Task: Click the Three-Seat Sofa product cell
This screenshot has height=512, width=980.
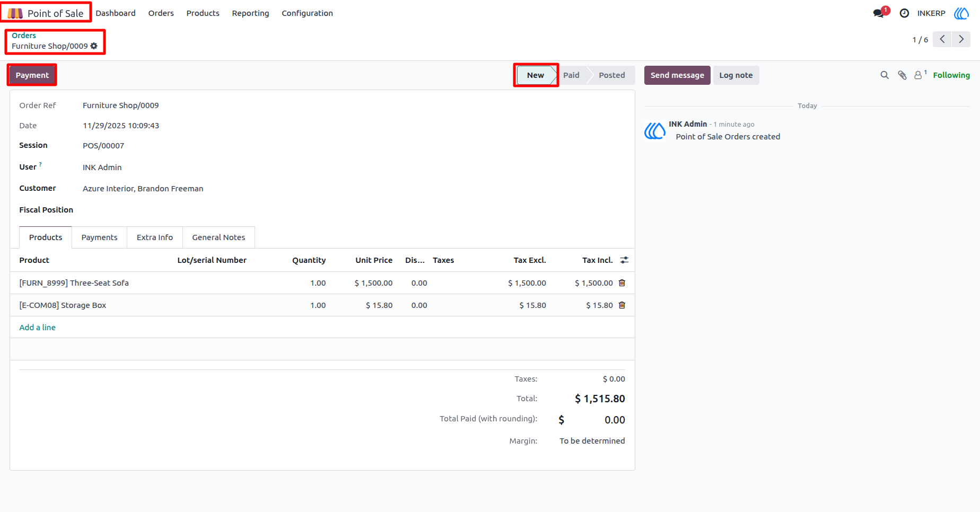Action: (x=74, y=283)
